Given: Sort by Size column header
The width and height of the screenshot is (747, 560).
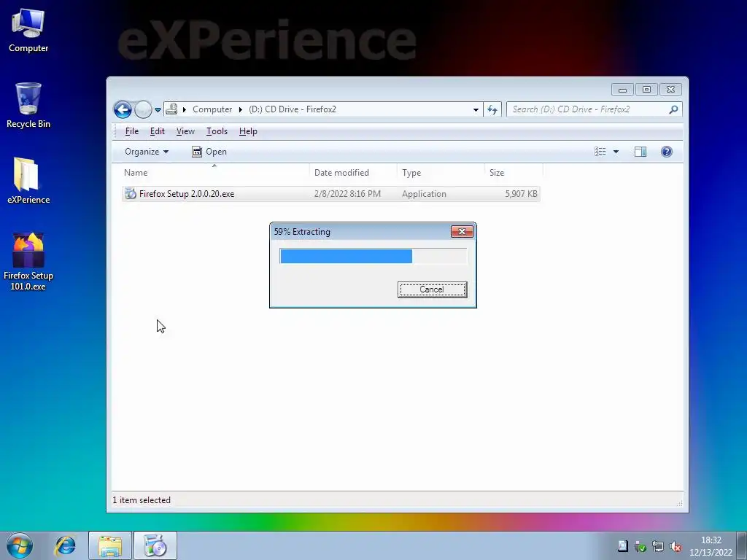Looking at the screenshot, I should (x=514, y=172).
